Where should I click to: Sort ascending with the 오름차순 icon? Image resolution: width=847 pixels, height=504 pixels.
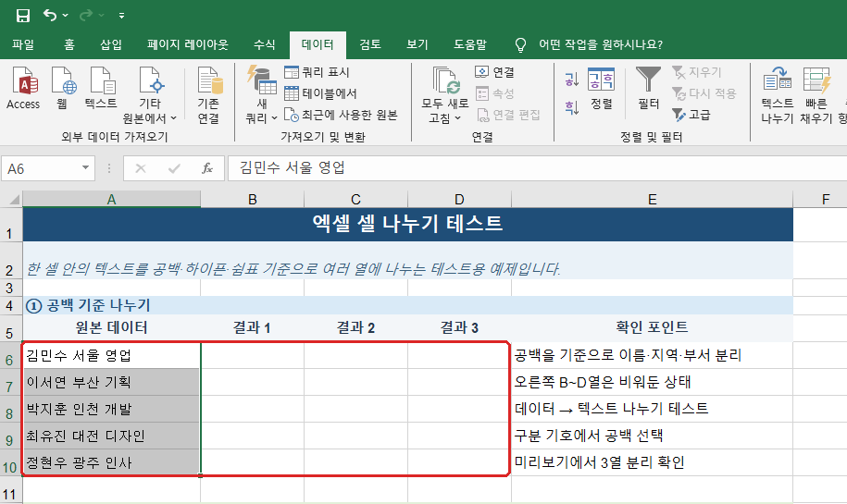tap(572, 80)
